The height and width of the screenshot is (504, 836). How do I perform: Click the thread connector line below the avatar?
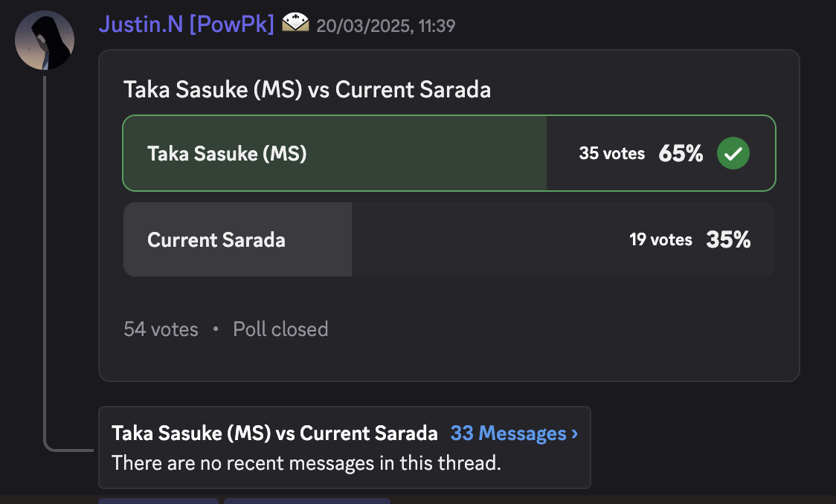click(45, 260)
